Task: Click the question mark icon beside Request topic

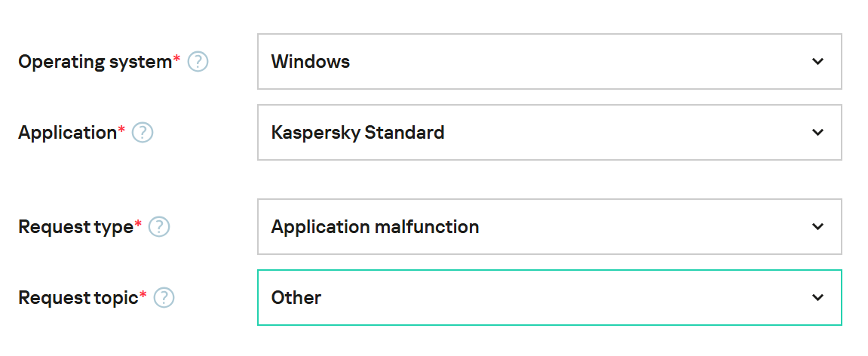Action: pos(164,298)
